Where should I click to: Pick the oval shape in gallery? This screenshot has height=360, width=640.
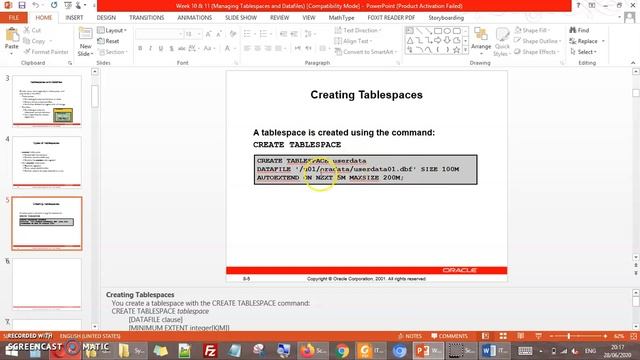point(447,31)
